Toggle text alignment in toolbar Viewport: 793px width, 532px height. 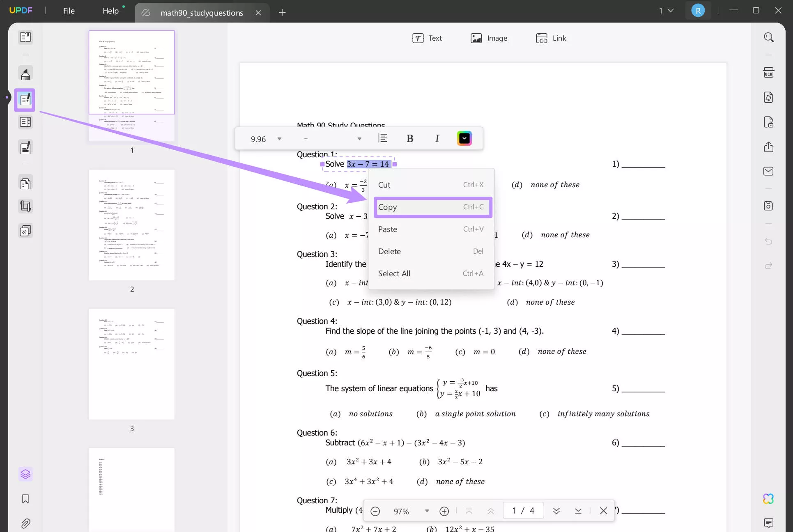coord(383,138)
